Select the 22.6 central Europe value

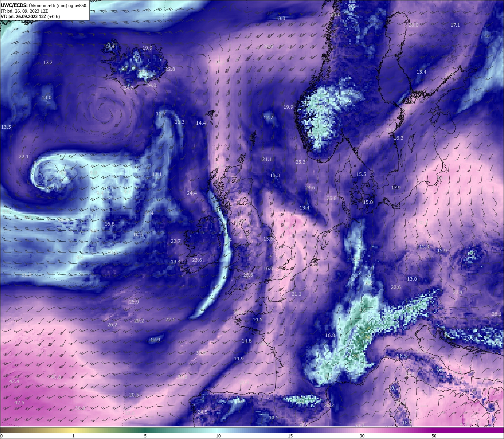[396, 287]
